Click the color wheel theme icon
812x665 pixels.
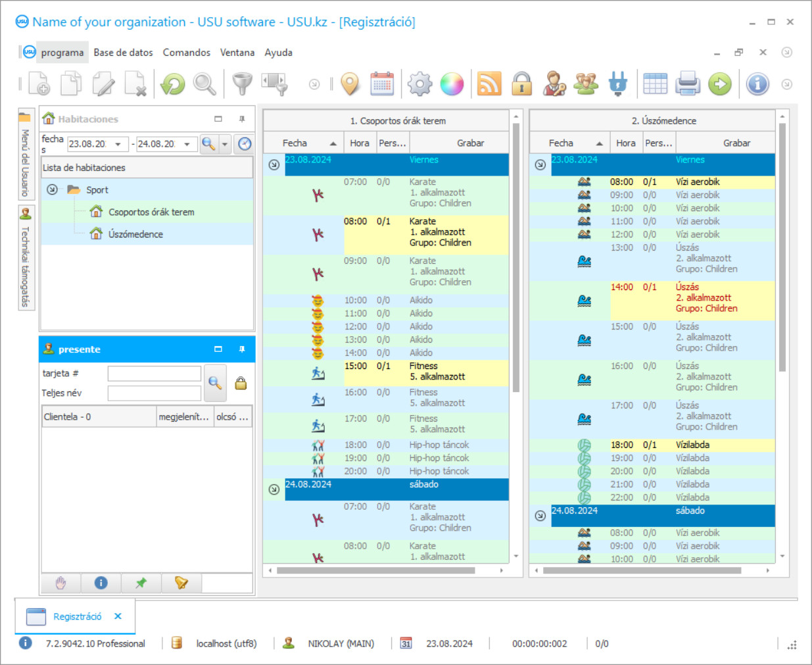click(x=452, y=84)
